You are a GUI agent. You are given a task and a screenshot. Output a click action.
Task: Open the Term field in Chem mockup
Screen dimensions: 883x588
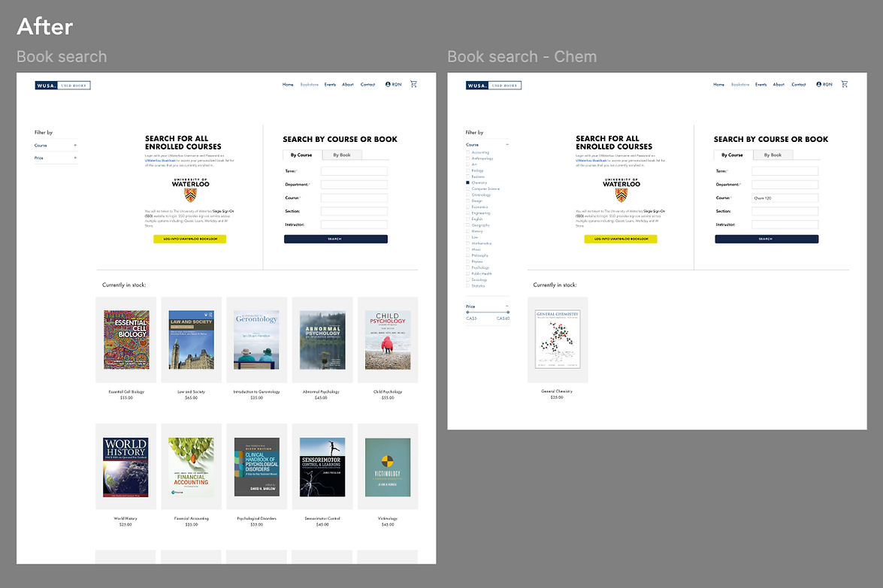(x=785, y=171)
